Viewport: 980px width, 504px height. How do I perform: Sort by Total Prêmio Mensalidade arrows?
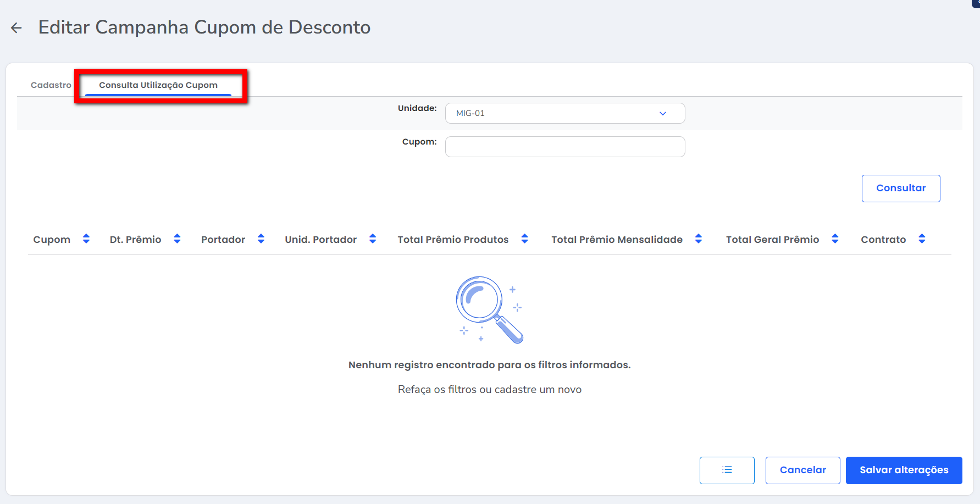point(698,239)
